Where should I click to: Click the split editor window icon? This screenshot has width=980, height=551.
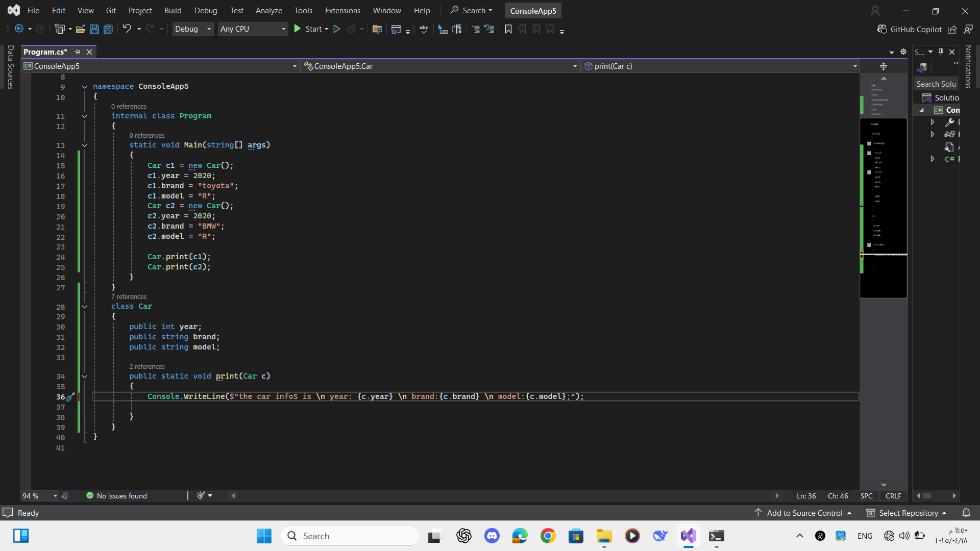coord(884,66)
